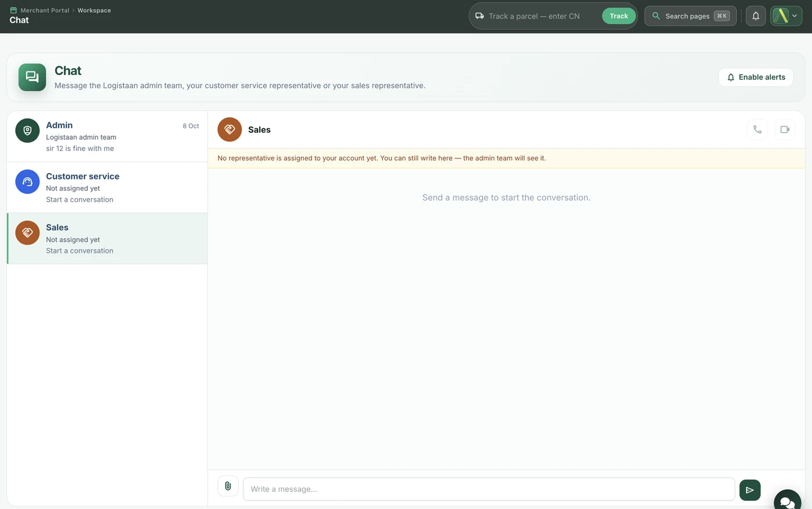
Task: Click the 'Logistaan admin team' subtitle
Action: pos(81,138)
